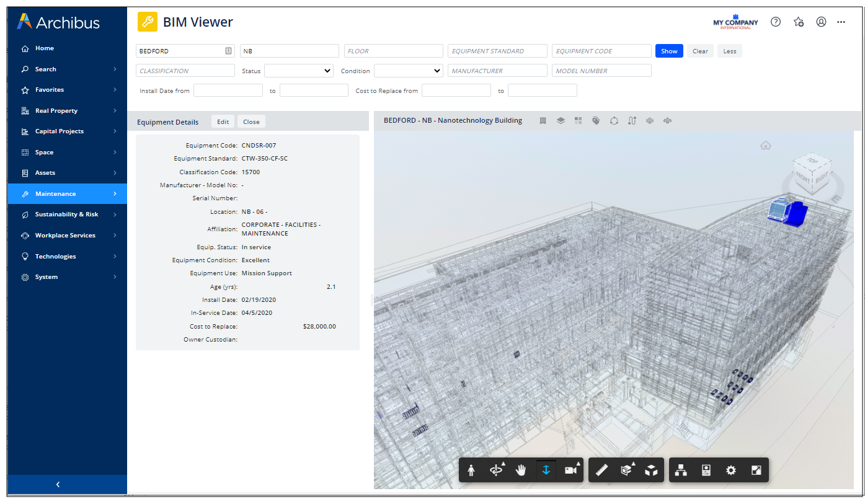Open viewer settings gear icon
The width and height of the screenshot is (865, 504).
(731, 471)
